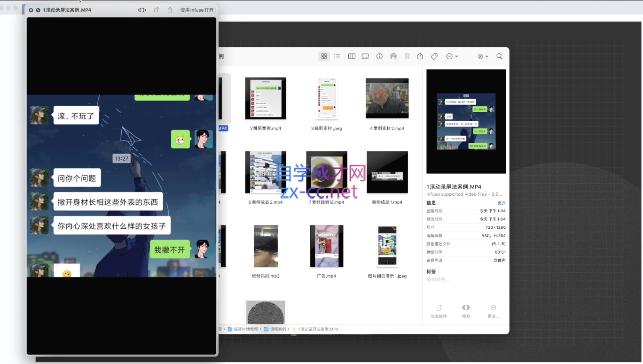Switch Finder to column view

point(352,56)
